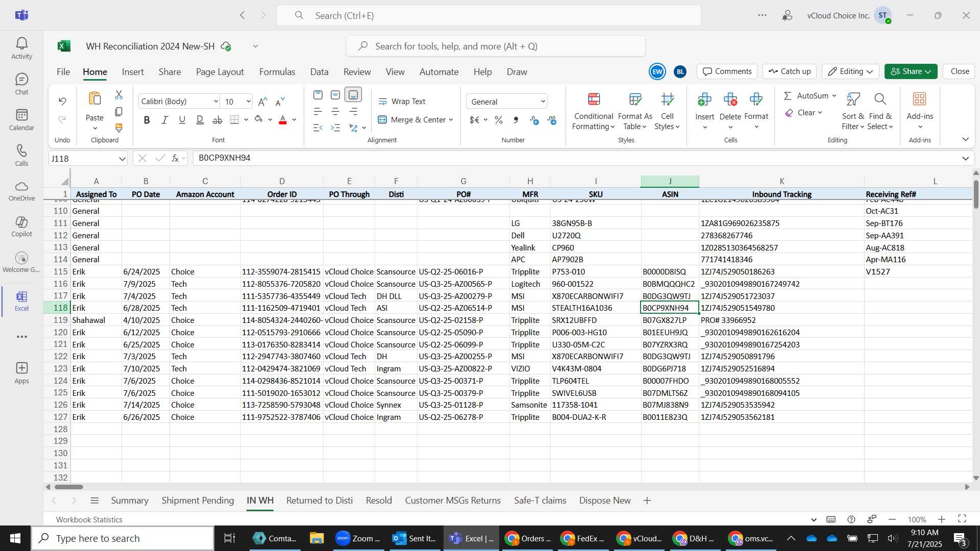Toggle Bold formatting
The height and width of the screenshot is (551, 980).
point(147,120)
